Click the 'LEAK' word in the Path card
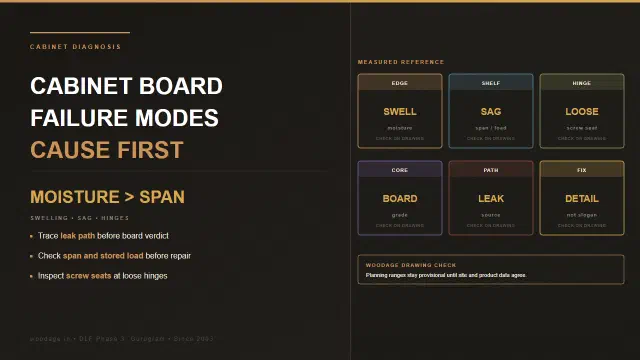This screenshot has width=640, height=360. (491, 198)
